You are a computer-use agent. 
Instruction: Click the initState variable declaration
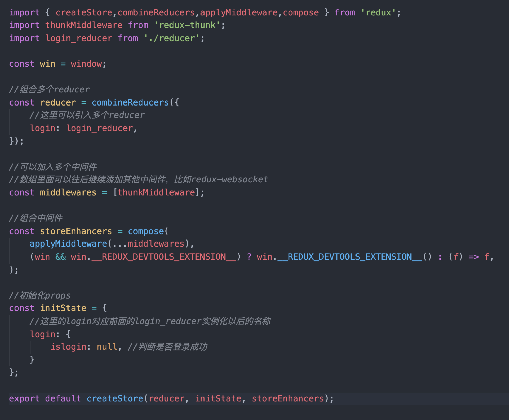tap(63, 308)
